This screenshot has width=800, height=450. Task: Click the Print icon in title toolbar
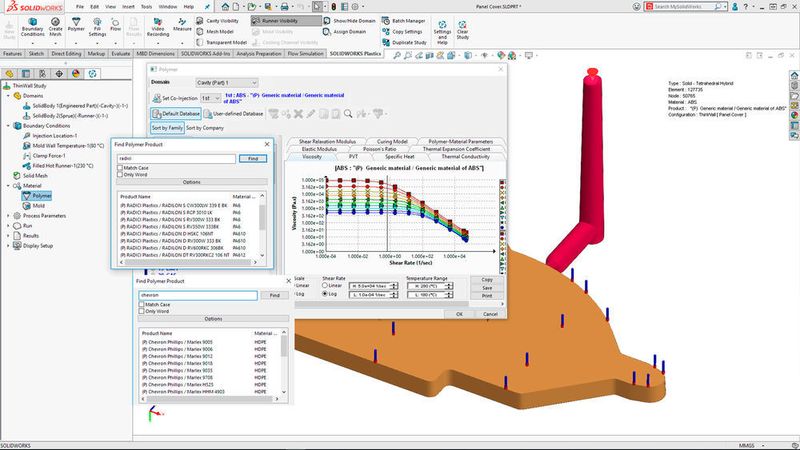[x=284, y=7]
